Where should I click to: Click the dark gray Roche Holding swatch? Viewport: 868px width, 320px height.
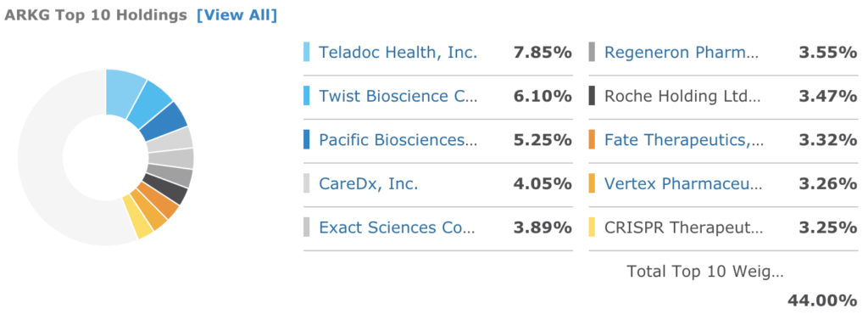click(592, 97)
